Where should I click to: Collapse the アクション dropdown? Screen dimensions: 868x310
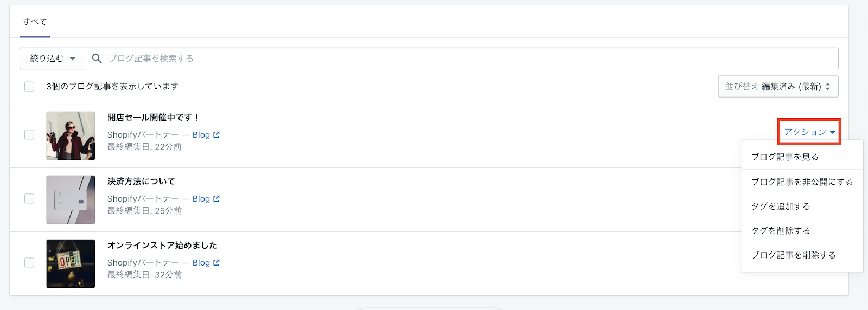pos(809,132)
